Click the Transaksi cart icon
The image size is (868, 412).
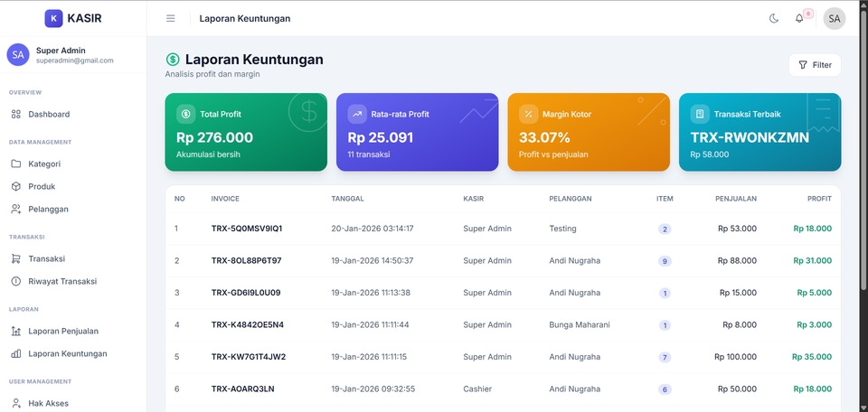(x=16, y=258)
